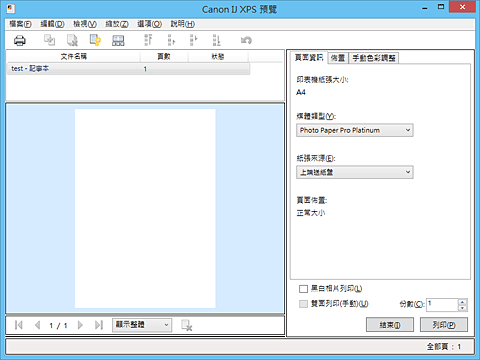The width and height of the screenshot is (480, 360).
Task: Maximize the Canon IJ XPS preview window
Action: [x=441, y=7]
